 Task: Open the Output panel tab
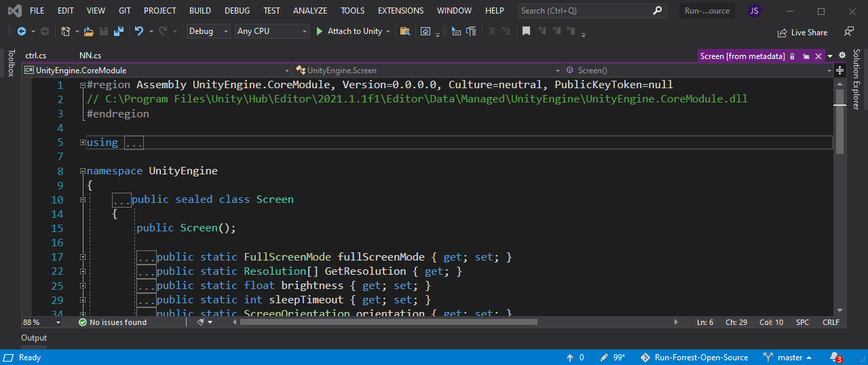(x=34, y=338)
